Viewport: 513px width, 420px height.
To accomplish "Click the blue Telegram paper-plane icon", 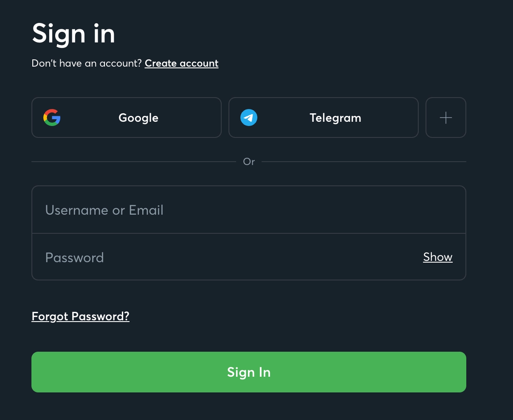I will (249, 118).
